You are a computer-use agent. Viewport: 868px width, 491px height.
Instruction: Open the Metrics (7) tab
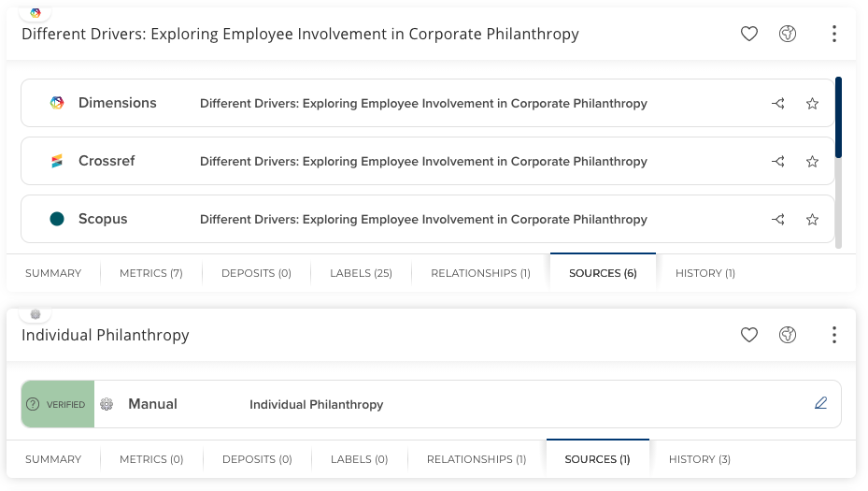(x=151, y=273)
